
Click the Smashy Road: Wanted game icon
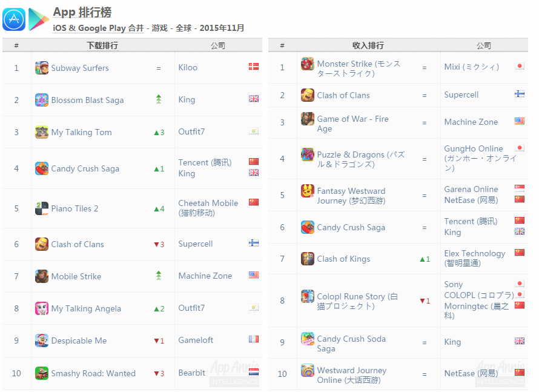pyautogui.click(x=42, y=373)
